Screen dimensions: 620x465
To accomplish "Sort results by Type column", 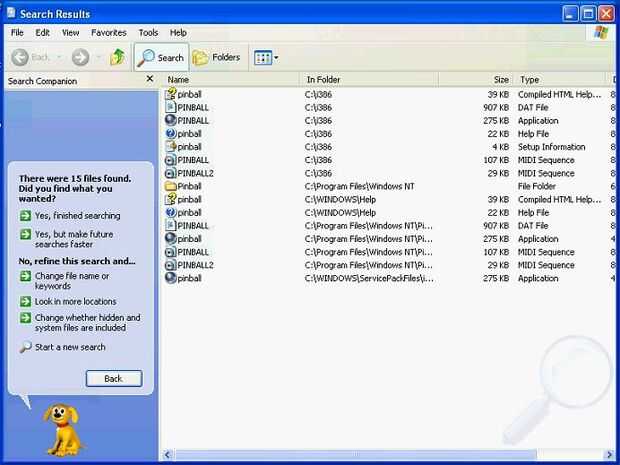I will [x=561, y=80].
